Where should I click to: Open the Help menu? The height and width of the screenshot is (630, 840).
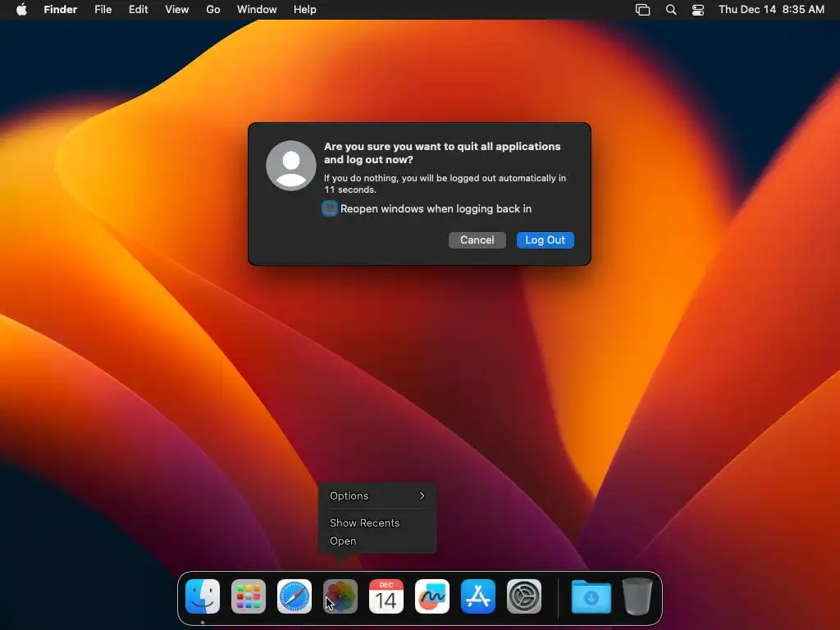(305, 10)
